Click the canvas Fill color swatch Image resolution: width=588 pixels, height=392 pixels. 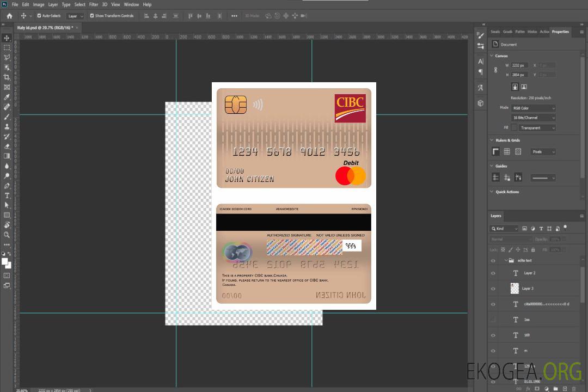pos(514,128)
